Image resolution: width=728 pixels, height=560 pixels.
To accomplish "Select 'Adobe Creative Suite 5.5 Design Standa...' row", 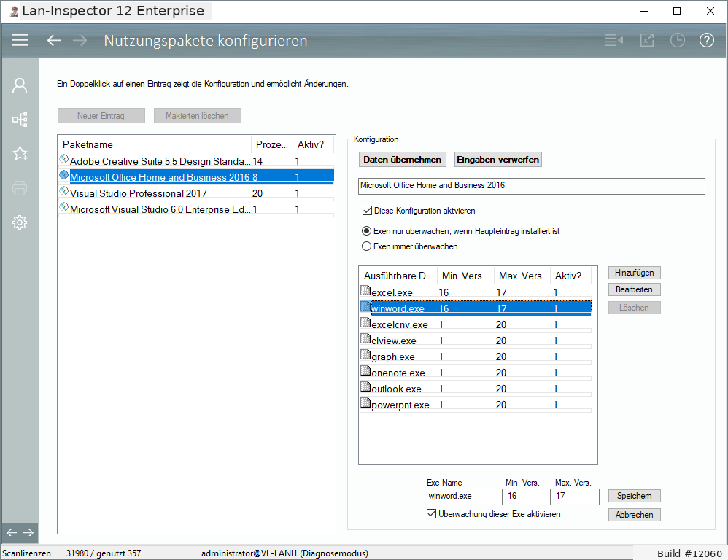I will click(x=196, y=161).
